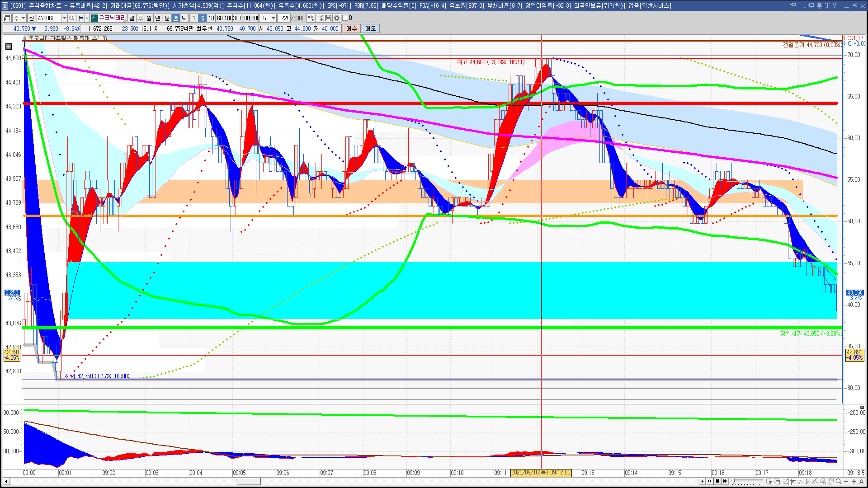Open the stock code dropdown arrow
Screen dimensions: 868x488
pyautogui.click(x=64, y=18)
